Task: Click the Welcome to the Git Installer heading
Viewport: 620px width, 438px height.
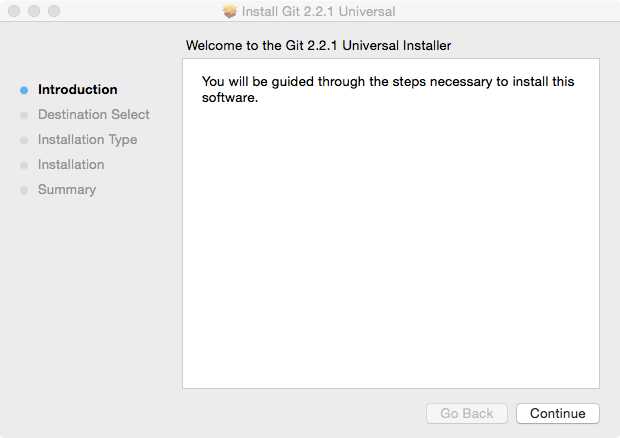Action: click(318, 45)
